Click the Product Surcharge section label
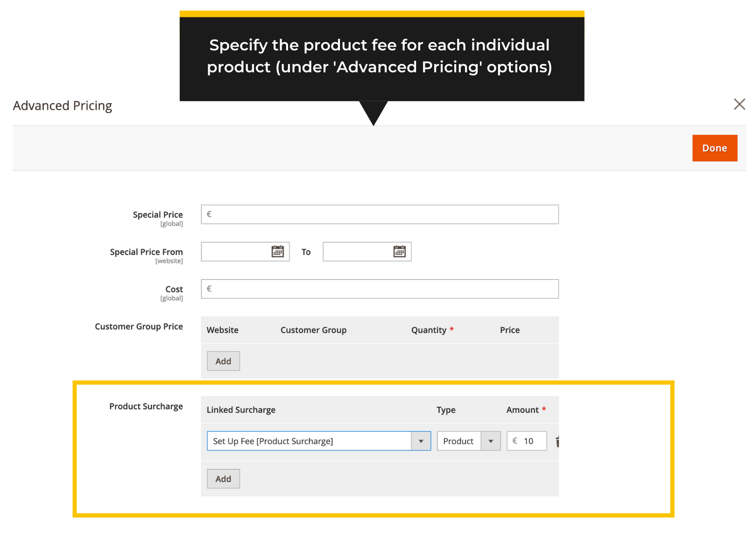 point(146,406)
